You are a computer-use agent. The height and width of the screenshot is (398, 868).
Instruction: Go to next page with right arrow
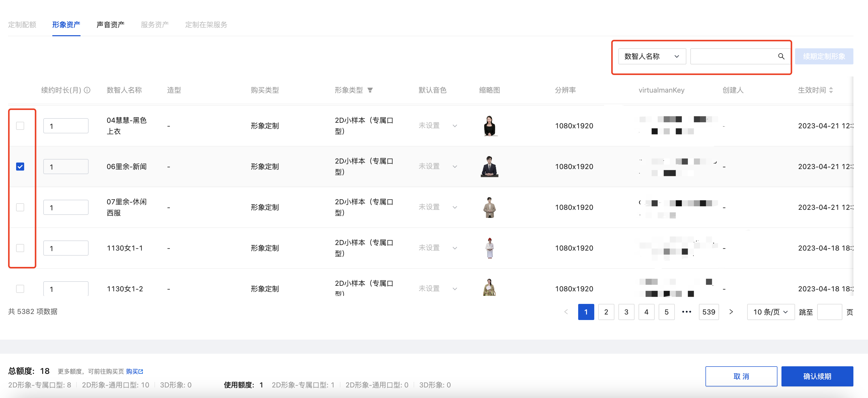(731, 312)
